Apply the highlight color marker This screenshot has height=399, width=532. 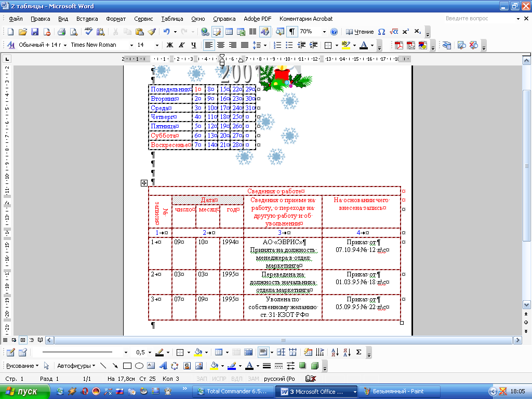[345, 45]
